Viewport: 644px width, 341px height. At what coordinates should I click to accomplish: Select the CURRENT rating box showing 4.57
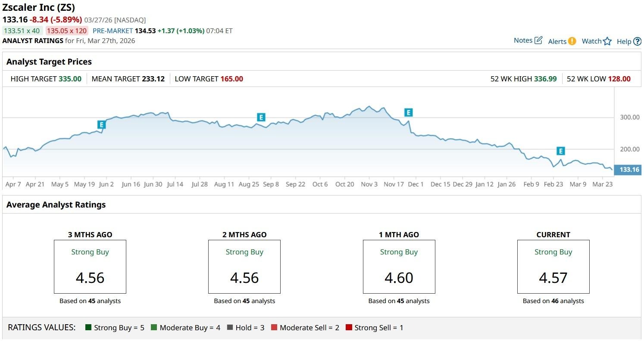553,267
